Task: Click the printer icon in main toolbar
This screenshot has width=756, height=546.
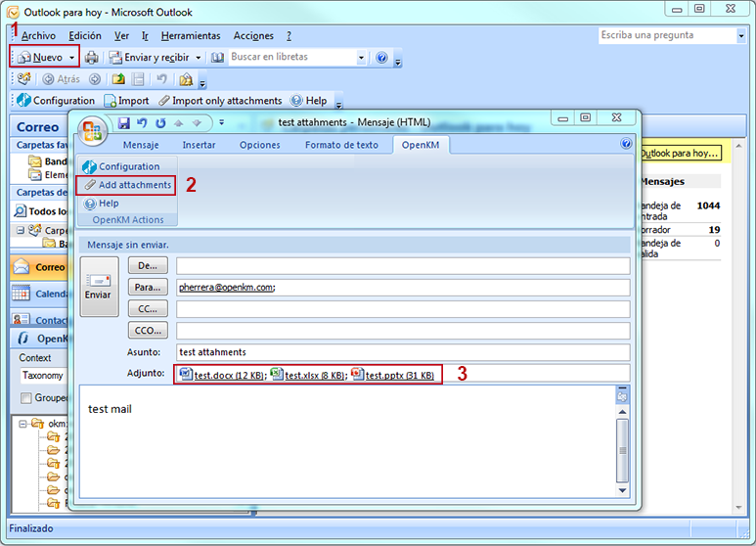Action: [91, 58]
